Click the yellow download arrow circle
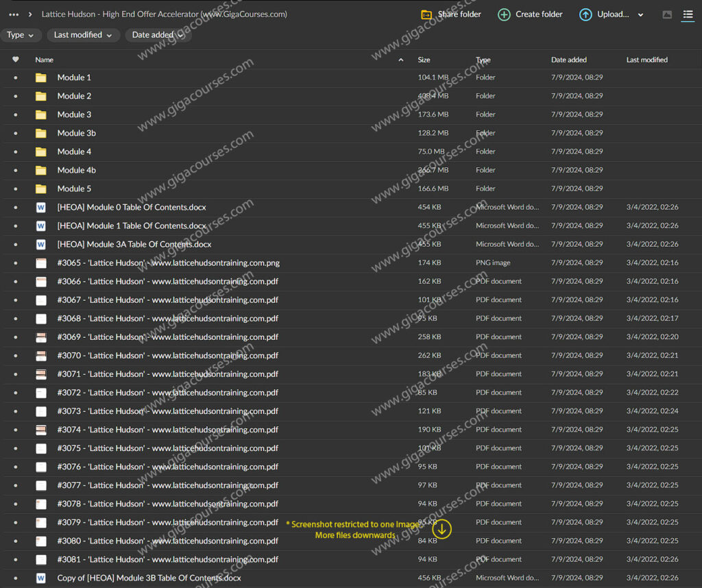The height and width of the screenshot is (588, 702). (442, 529)
